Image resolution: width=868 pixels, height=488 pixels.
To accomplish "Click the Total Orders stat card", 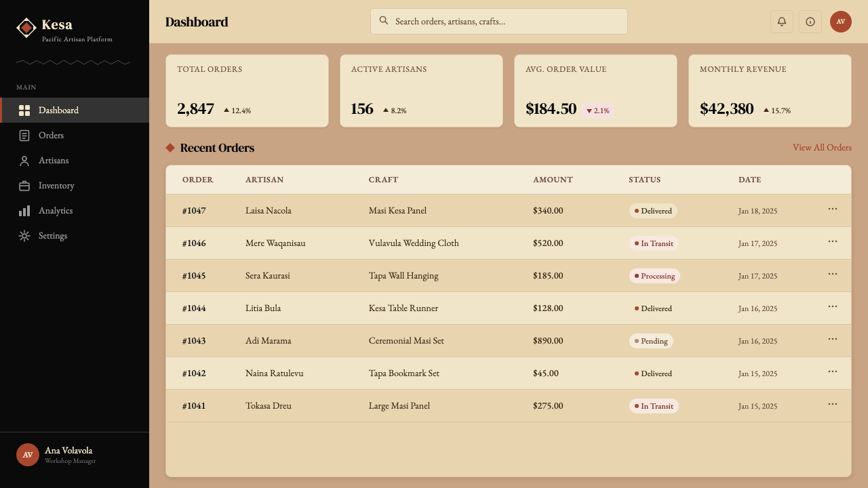I will (x=247, y=91).
